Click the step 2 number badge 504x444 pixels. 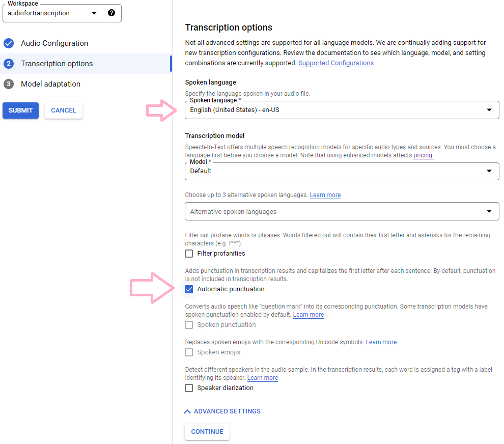(x=9, y=64)
